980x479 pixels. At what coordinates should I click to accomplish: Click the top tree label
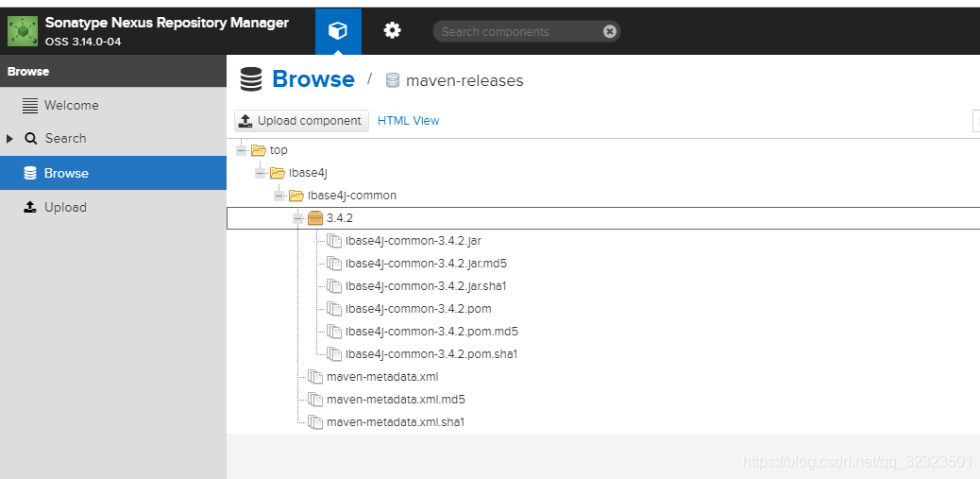(x=279, y=150)
